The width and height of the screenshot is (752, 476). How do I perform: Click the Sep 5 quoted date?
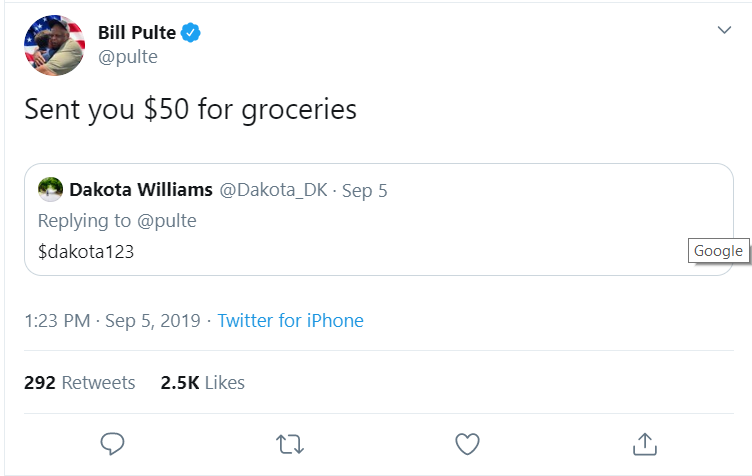(365, 190)
